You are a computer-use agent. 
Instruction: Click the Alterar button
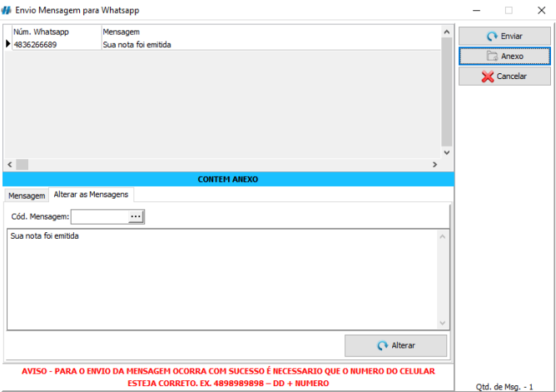pos(395,345)
